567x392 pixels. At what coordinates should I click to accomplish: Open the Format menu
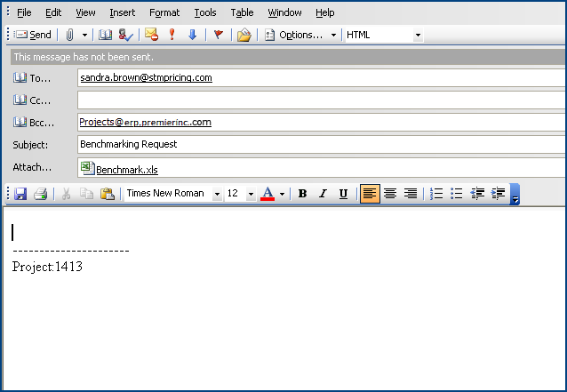[164, 12]
